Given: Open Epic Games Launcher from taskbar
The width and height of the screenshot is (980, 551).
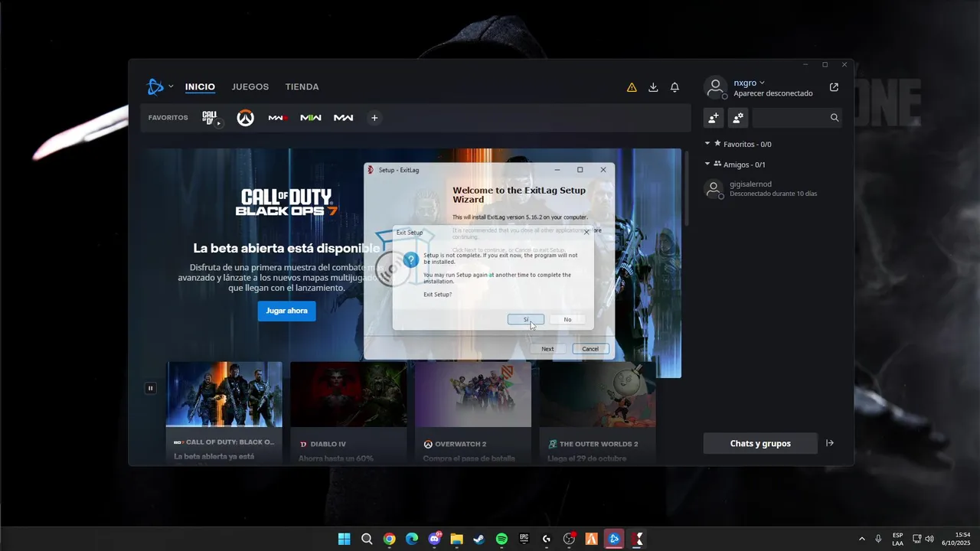Looking at the screenshot, I should pyautogui.click(x=524, y=539).
